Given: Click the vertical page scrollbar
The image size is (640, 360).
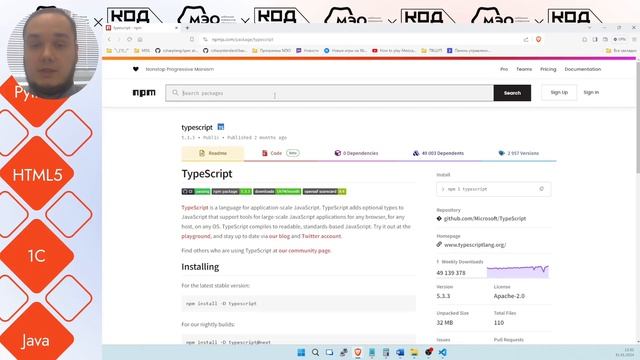Looking at the screenshot, I should pos(638,118).
